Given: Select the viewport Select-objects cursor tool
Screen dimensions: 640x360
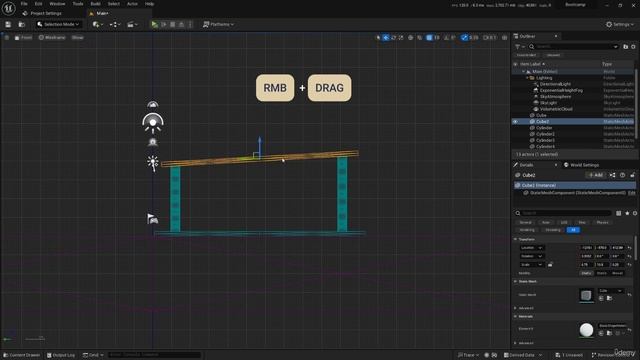Looking at the screenshot, I should 378,38.
